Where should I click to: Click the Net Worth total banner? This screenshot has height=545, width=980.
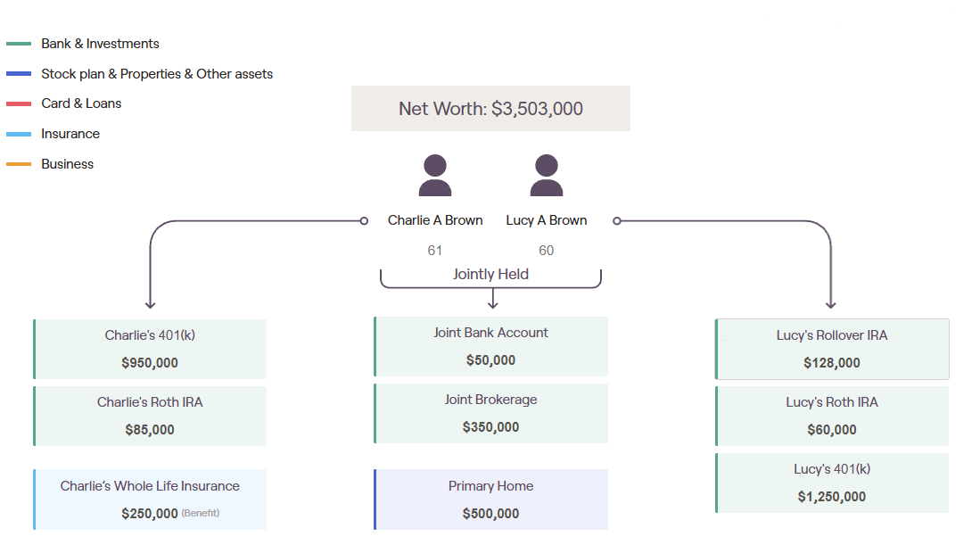tap(490, 109)
